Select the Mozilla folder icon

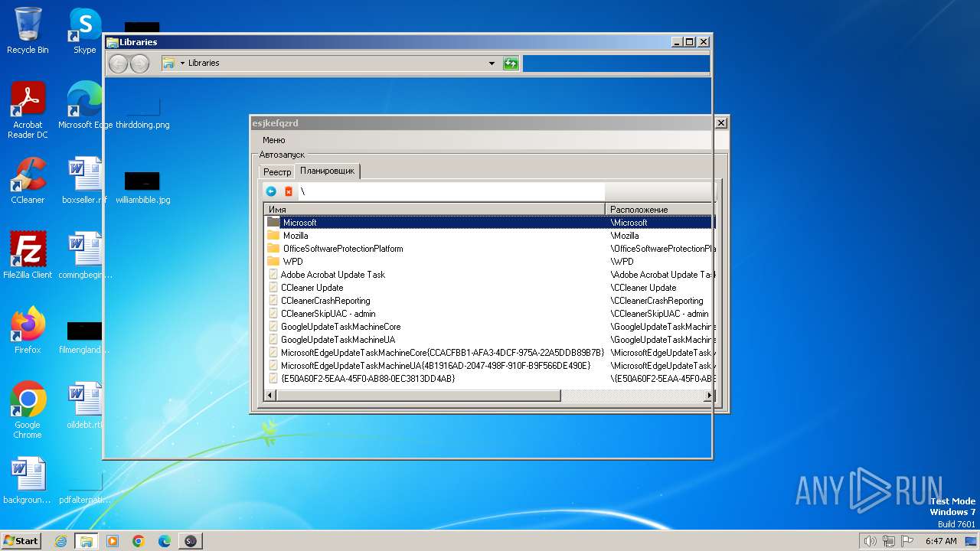[x=273, y=236]
